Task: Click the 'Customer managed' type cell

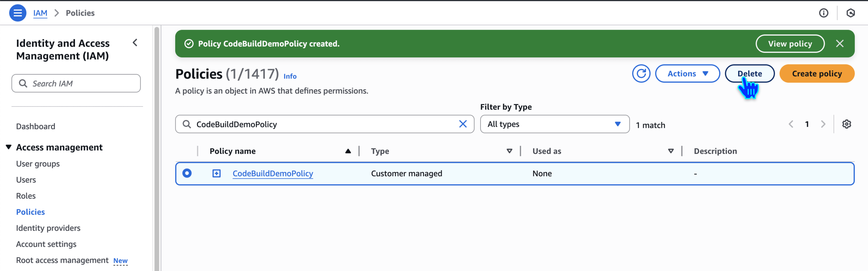Action: tap(407, 173)
